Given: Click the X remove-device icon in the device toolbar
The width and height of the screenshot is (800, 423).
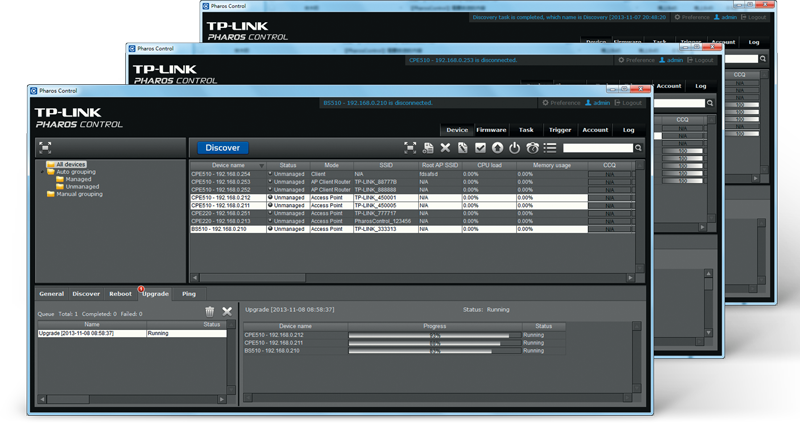Looking at the screenshot, I should pos(445,147).
